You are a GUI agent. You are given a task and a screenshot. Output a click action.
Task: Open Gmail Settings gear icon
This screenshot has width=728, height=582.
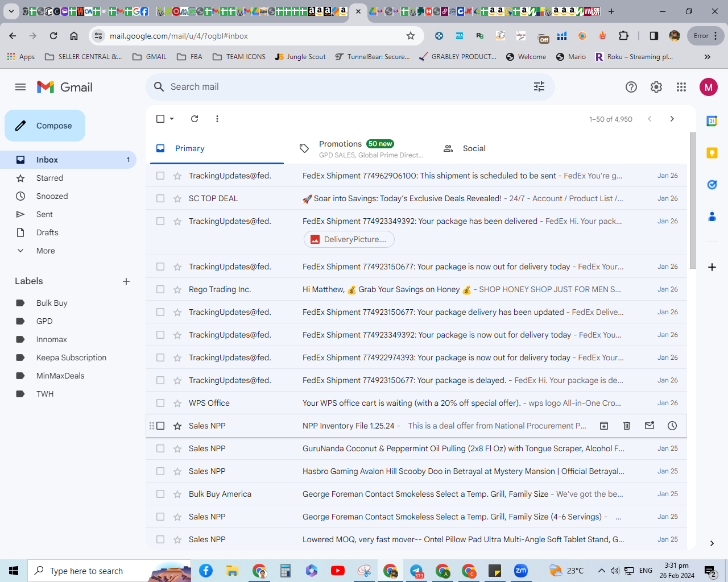pyautogui.click(x=656, y=87)
